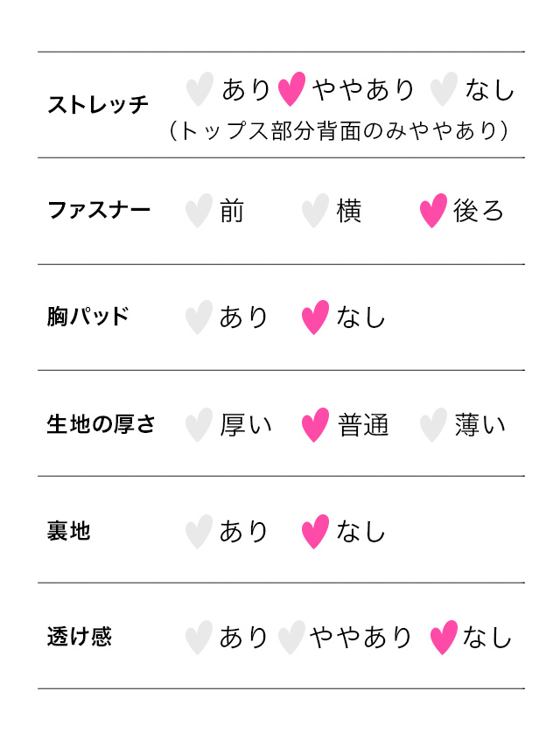Click the ストレッチ row label
The image size is (560, 747).
[98, 104]
